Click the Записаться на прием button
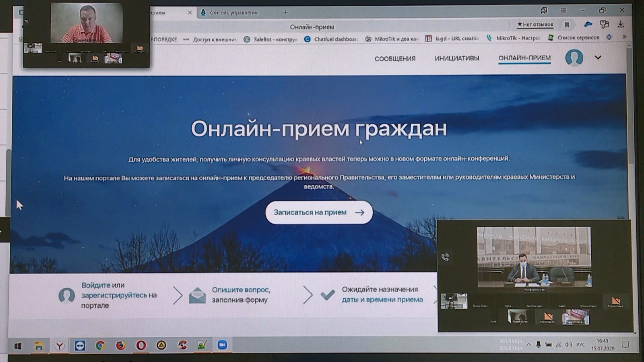Viewport: 644px width, 362px height. click(x=319, y=212)
